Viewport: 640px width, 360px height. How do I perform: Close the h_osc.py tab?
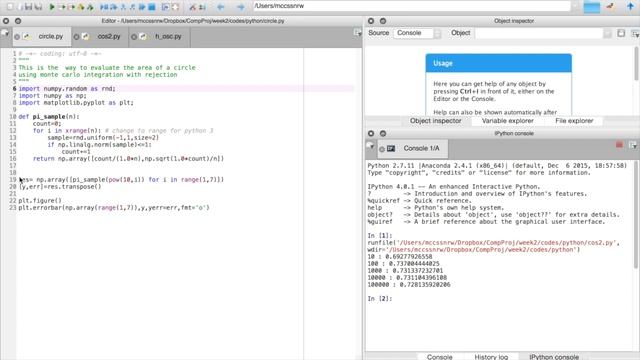[x=134, y=37]
